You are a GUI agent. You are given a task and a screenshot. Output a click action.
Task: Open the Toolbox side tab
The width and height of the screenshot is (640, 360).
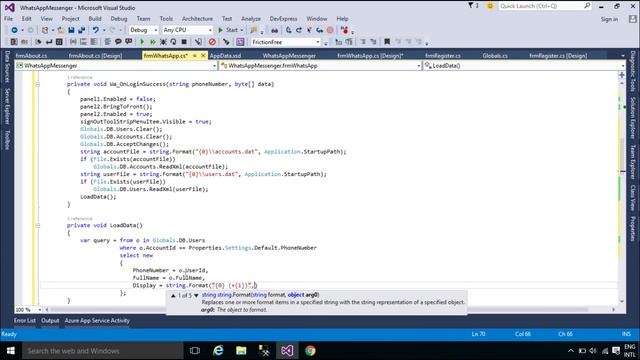pyautogui.click(x=7, y=140)
